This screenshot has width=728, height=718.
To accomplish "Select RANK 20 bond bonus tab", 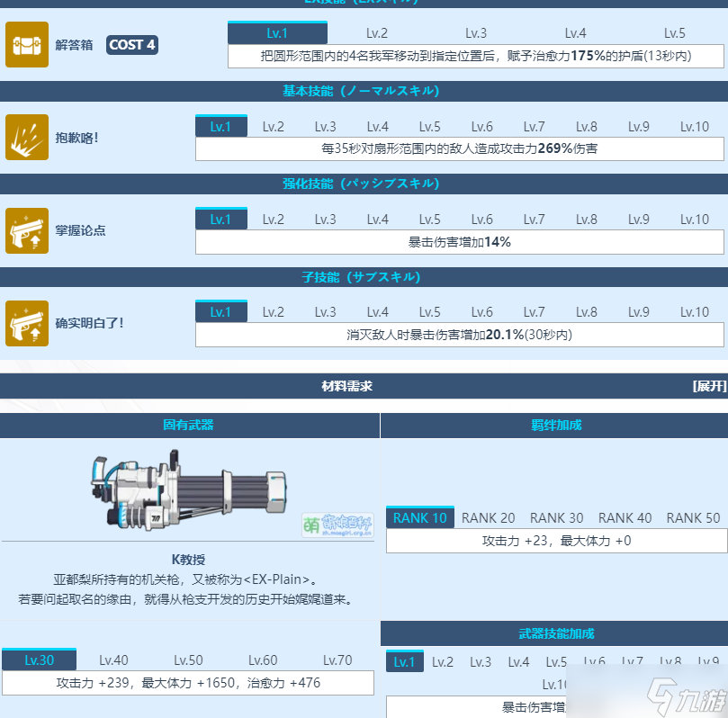I will point(488,517).
